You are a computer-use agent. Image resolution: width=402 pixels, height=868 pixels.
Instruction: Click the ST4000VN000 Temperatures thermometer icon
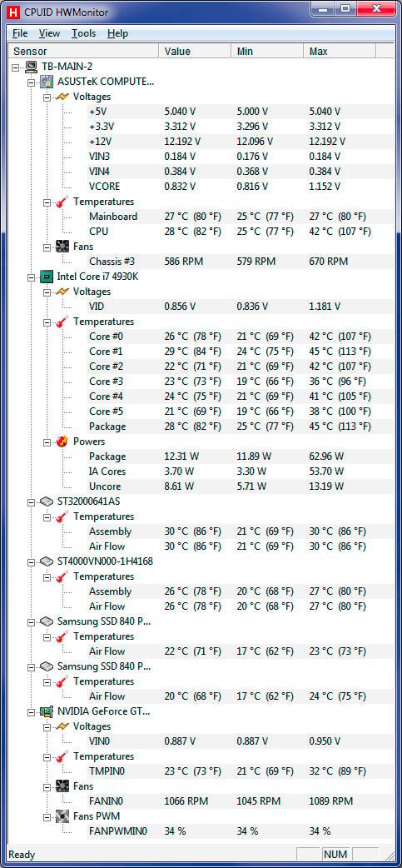coord(62,576)
